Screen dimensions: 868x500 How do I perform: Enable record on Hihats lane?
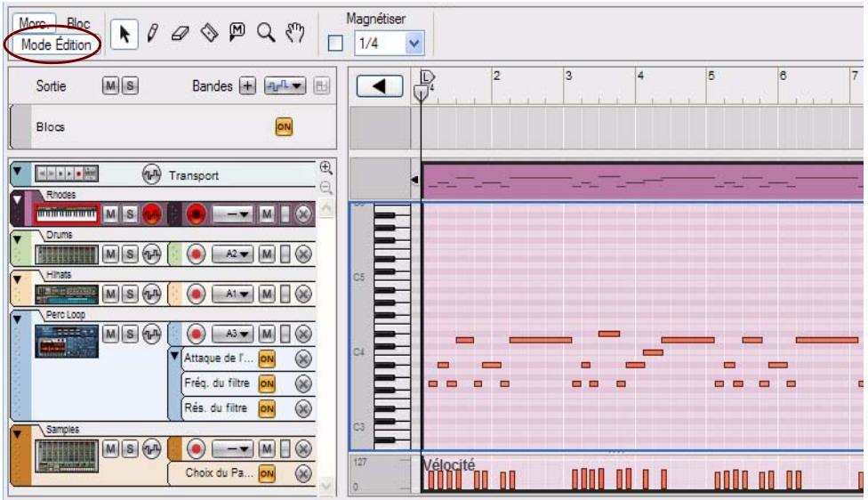(x=196, y=294)
